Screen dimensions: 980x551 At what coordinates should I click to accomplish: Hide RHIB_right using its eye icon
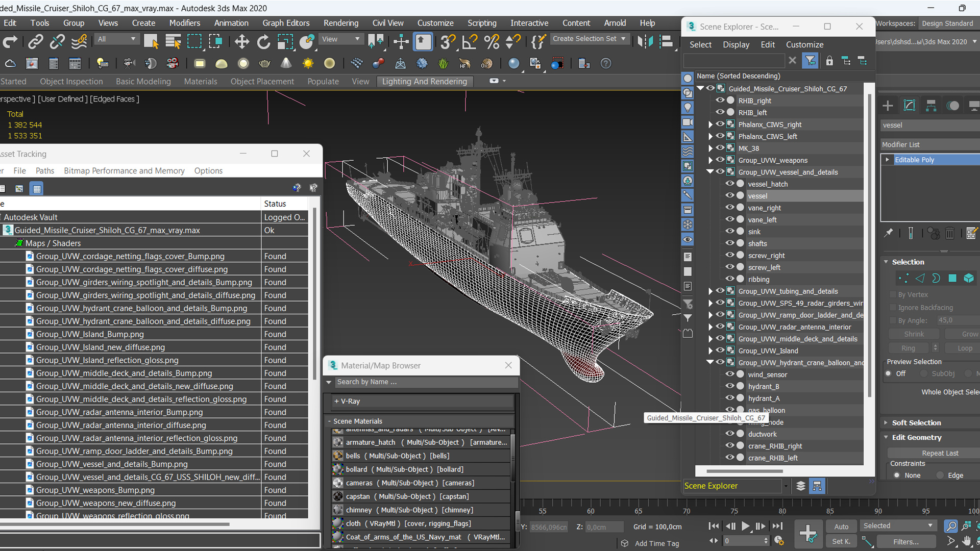point(720,101)
